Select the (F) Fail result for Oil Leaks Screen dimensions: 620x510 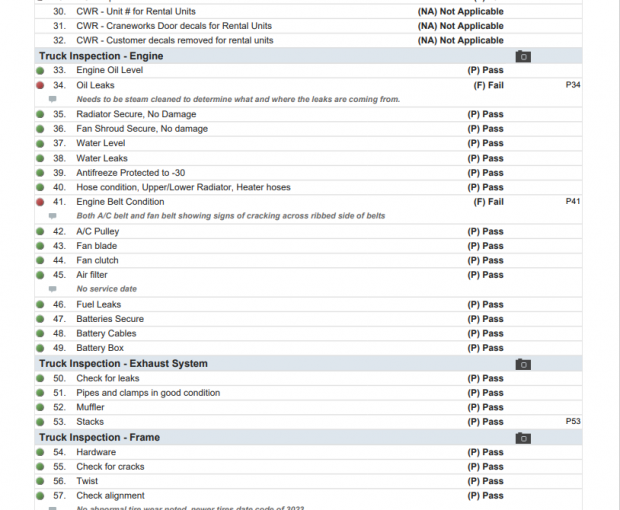tap(487, 86)
